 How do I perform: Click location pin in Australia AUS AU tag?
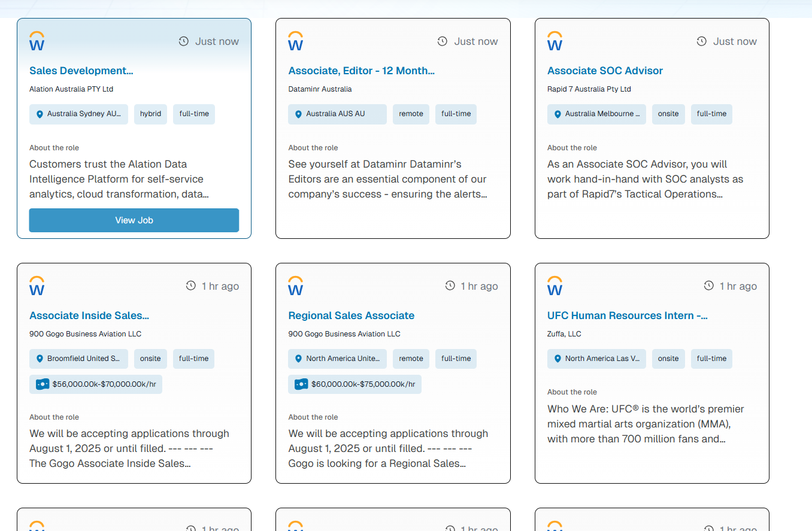tap(298, 114)
